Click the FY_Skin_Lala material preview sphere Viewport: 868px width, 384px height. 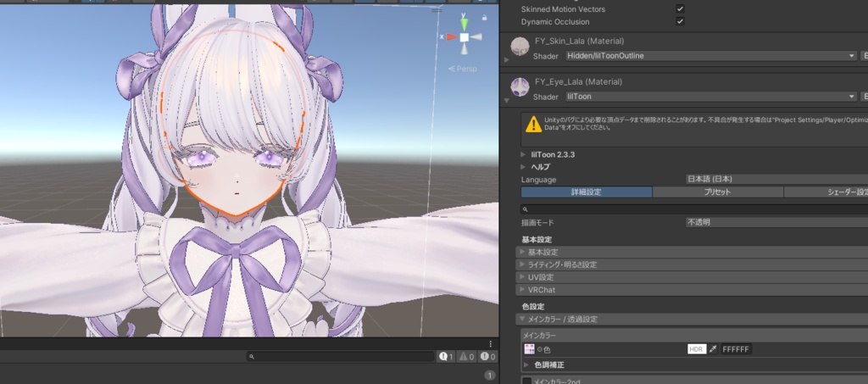click(x=520, y=47)
